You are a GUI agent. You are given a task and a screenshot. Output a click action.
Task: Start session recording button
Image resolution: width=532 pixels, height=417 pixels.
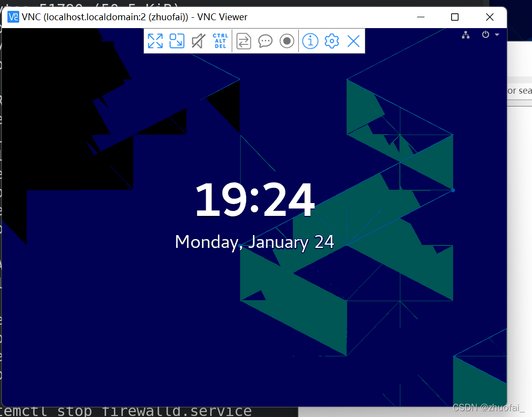[286, 41]
